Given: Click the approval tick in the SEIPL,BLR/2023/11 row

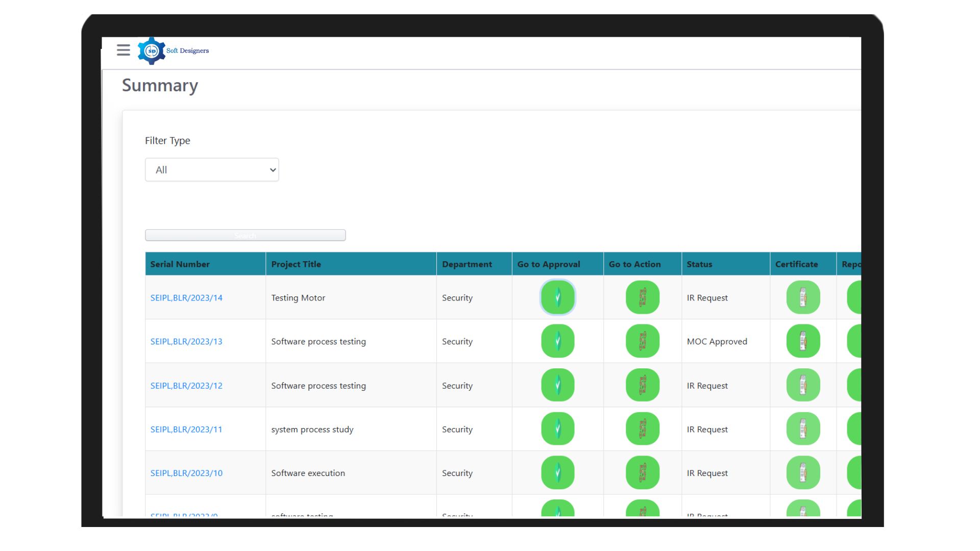Looking at the screenshot, I should pos(557,429).
